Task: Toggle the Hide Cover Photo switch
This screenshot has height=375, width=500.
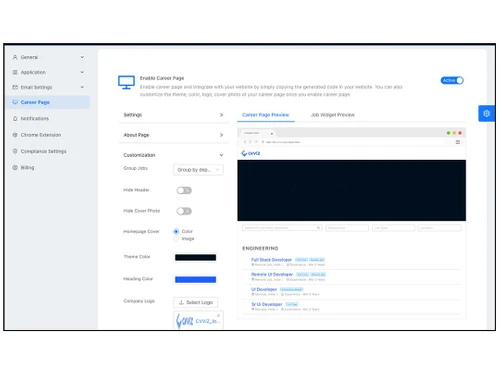Action: pyautogui.click(x=184, y=211)
